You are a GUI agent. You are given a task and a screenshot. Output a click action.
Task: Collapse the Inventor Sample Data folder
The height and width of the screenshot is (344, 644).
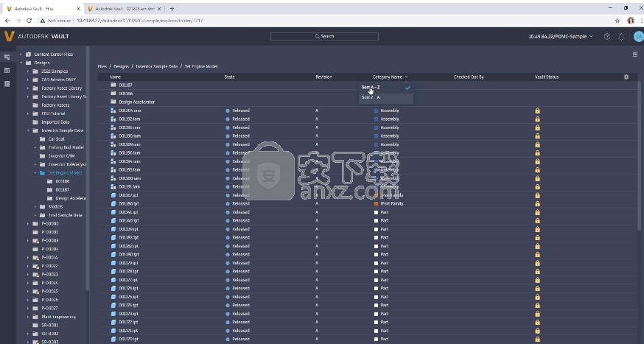[x=28, y=130]
